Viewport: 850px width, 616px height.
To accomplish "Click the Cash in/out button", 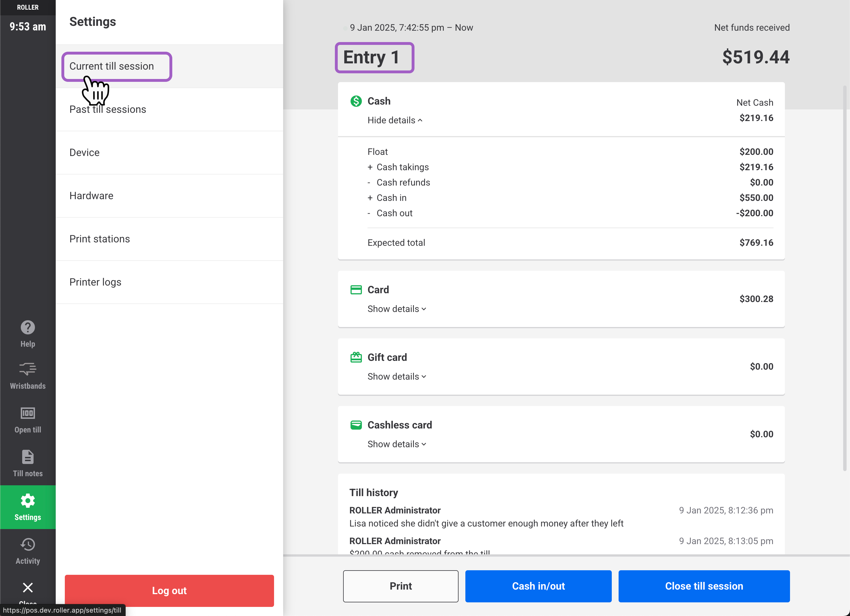I will (x=538, y=586).
